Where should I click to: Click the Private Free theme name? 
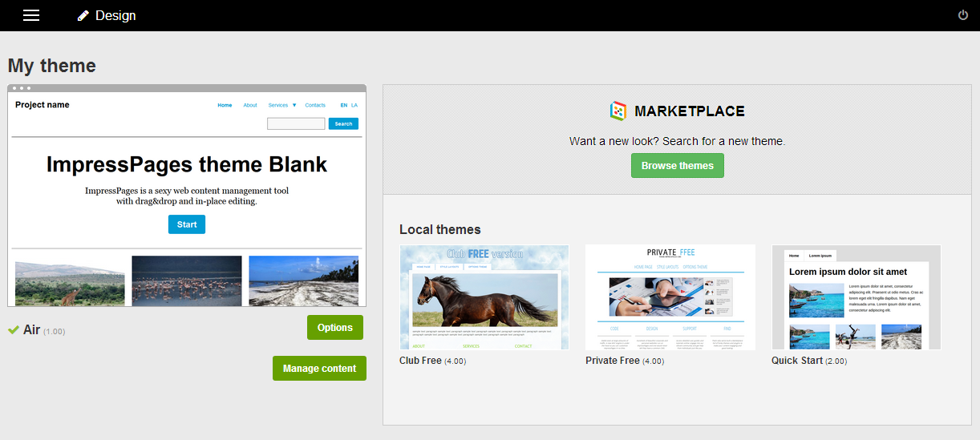(x=613, y=361)
